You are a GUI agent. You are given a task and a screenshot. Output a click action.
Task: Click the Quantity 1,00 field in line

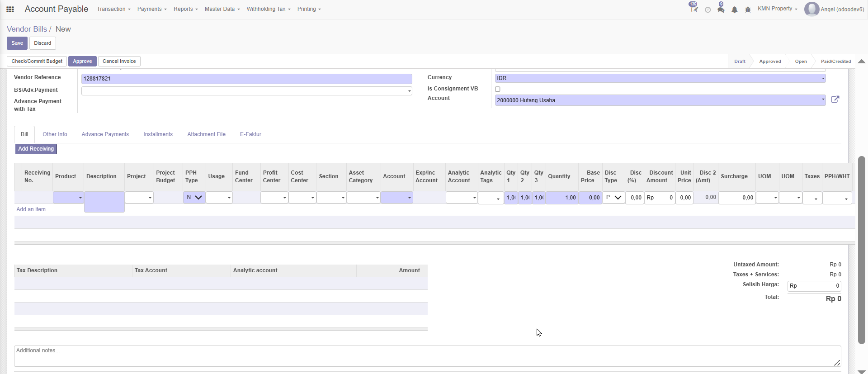point(562,198)
